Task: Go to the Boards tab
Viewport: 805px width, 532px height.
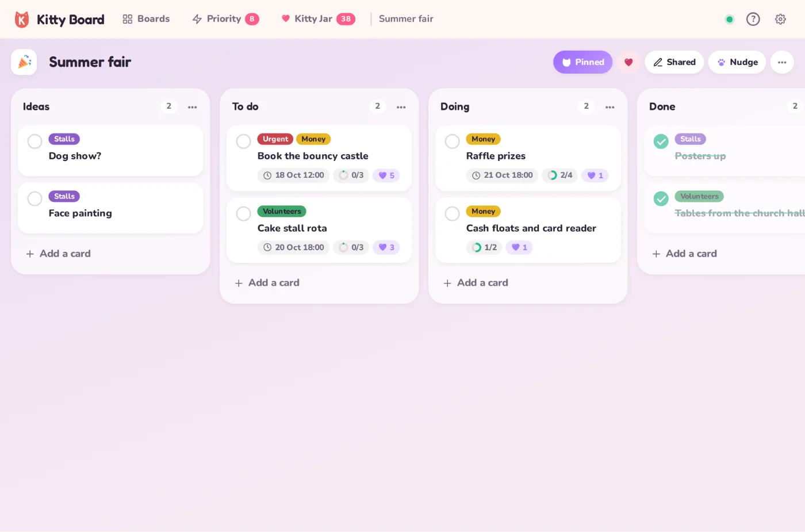Action: click(146, 19)
